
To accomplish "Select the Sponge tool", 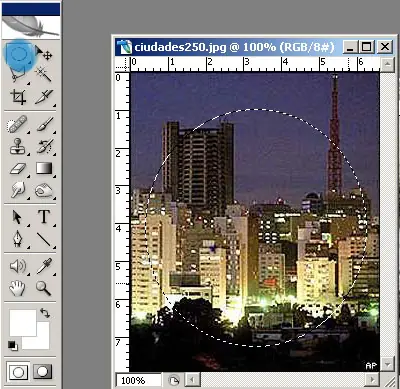I will [44, 191].
